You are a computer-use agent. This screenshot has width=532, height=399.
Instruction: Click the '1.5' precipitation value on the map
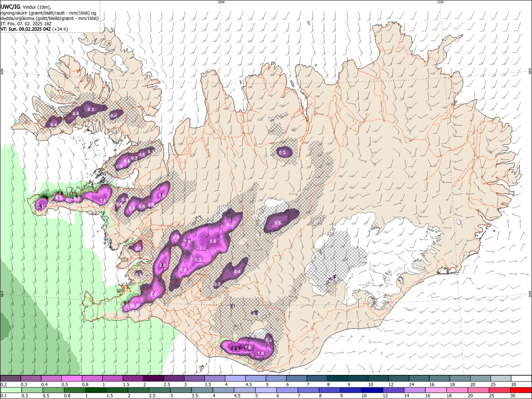click(213, 241)
